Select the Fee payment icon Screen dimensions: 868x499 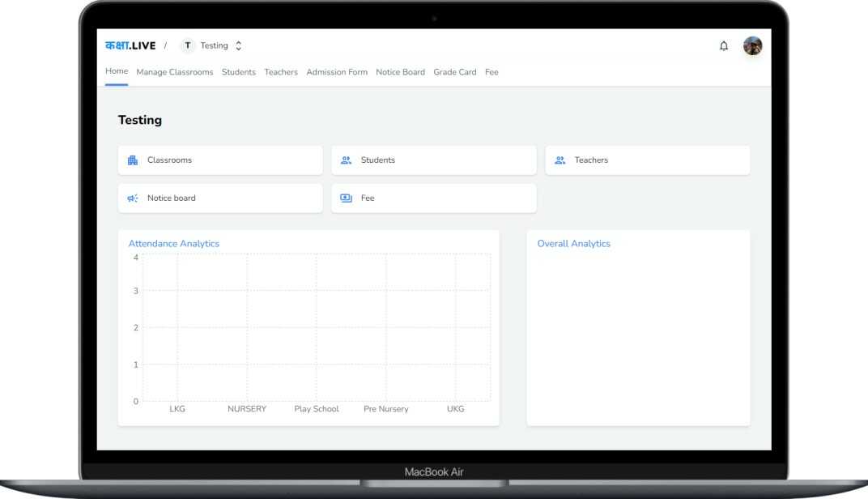(347, 198)
